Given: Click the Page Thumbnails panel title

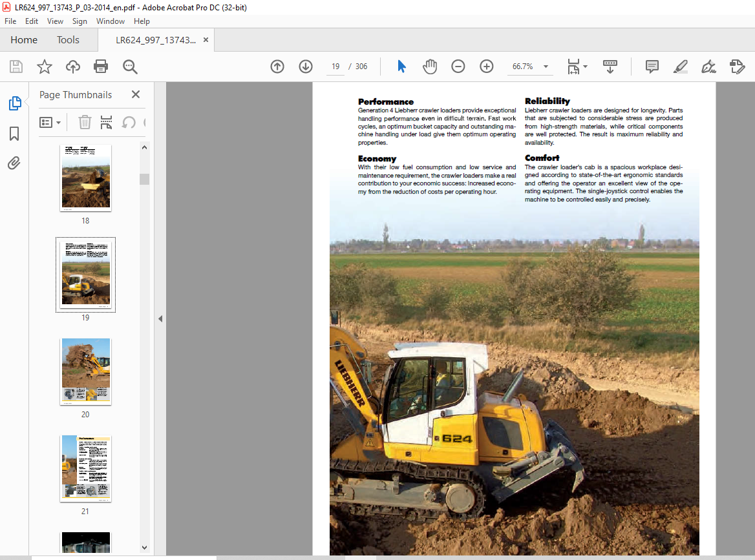Looking at the screenshot, I should pos(76,95).
